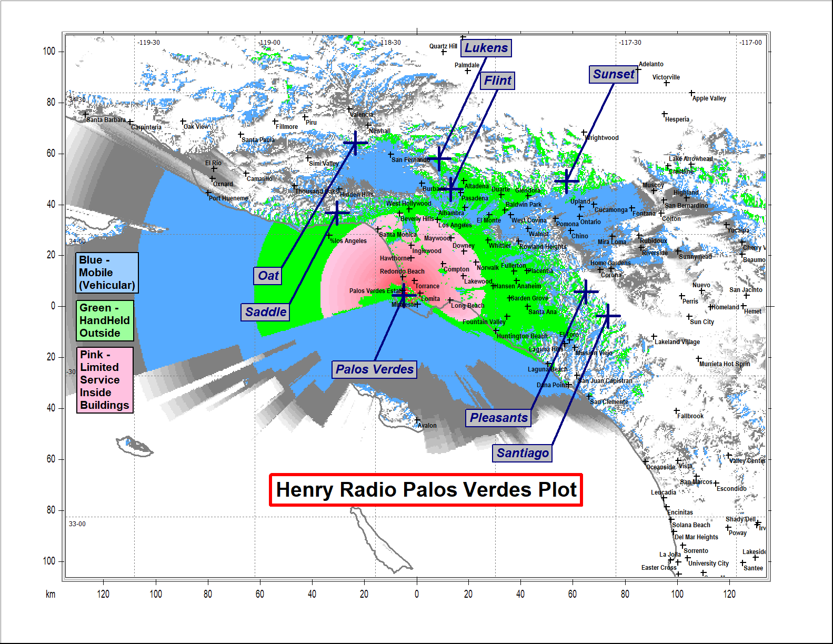833x644 pixels.
Task: Click the Avalon city label
Action: pos(427,426)
